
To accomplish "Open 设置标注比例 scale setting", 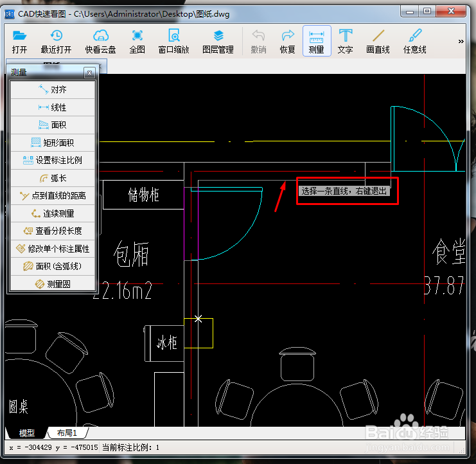I will coord(53,160).
